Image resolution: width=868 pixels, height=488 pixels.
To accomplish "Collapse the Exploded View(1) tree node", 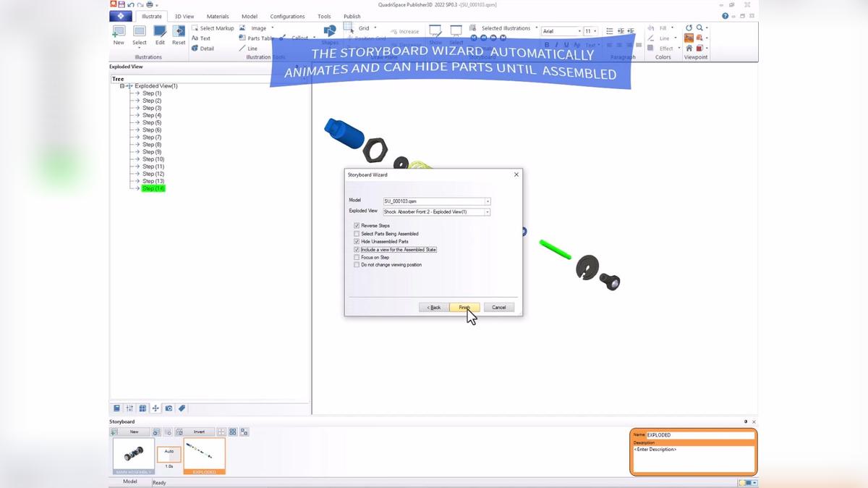I will [122, 86].
